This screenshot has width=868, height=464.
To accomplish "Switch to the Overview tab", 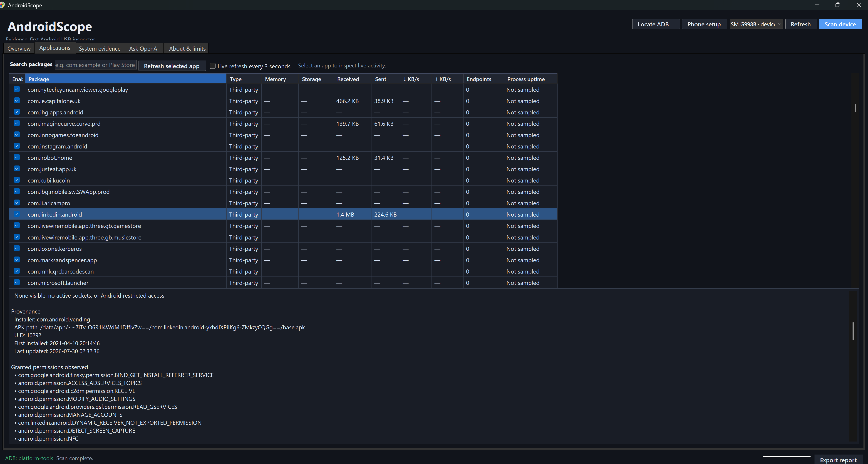I will click(19, 49).
